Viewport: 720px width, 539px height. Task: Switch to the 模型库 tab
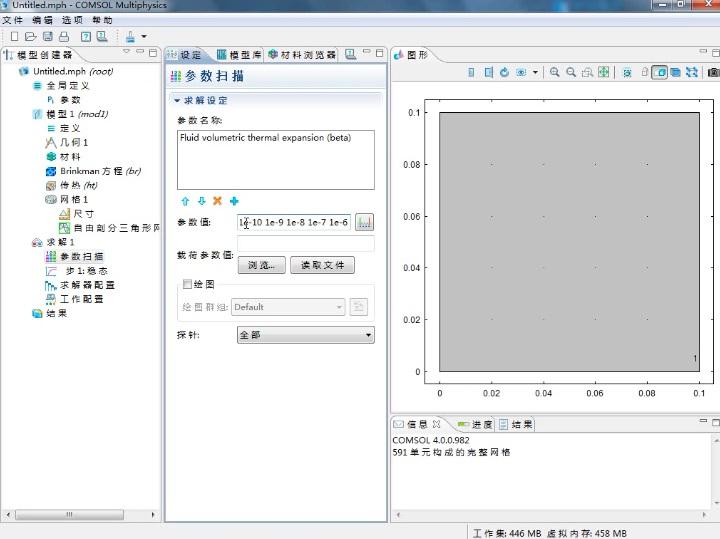click(239, 55)
